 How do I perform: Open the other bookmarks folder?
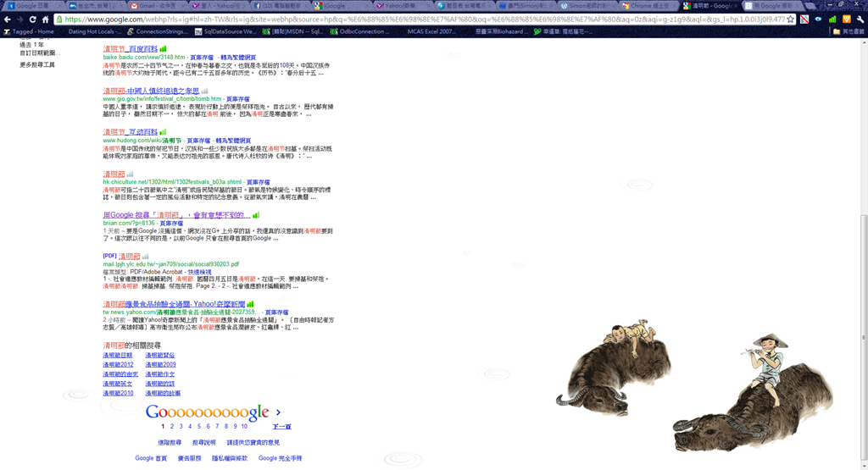point(849,31)
